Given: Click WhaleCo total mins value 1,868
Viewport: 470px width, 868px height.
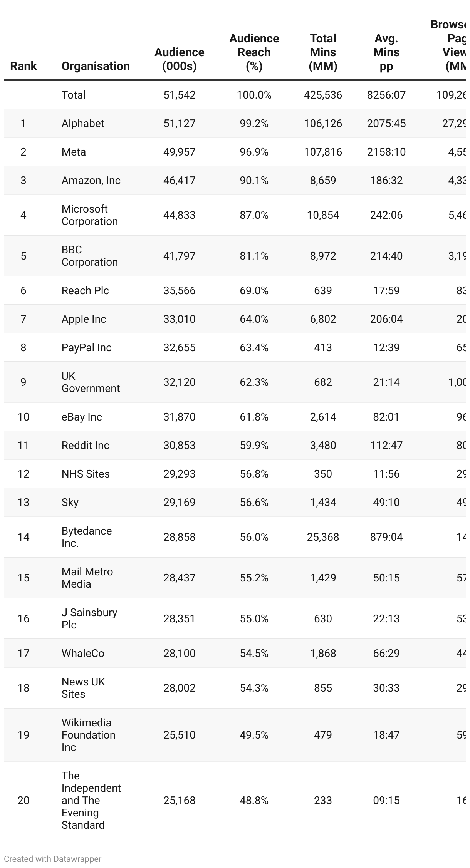Looking at the screenshot, I should pyautogui.click(x=323, y=653).
